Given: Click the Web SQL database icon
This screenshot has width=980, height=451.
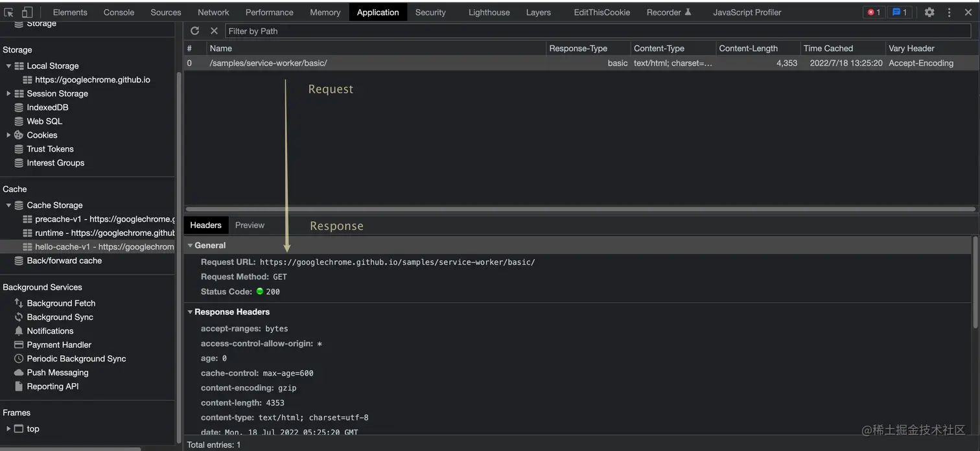Looking at the screenshot, I should point(19,121).
